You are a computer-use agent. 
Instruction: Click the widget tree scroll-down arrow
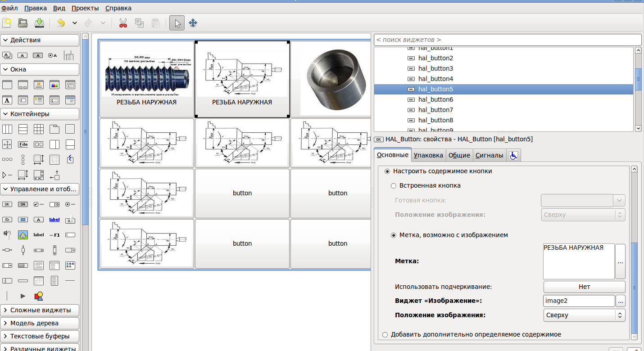click(x=638, y=128)
